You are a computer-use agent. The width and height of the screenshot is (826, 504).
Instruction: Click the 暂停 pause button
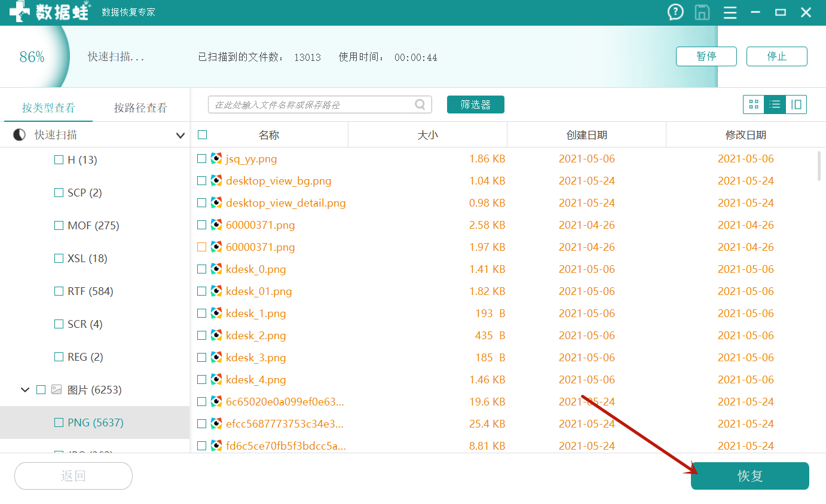point(706,57)
